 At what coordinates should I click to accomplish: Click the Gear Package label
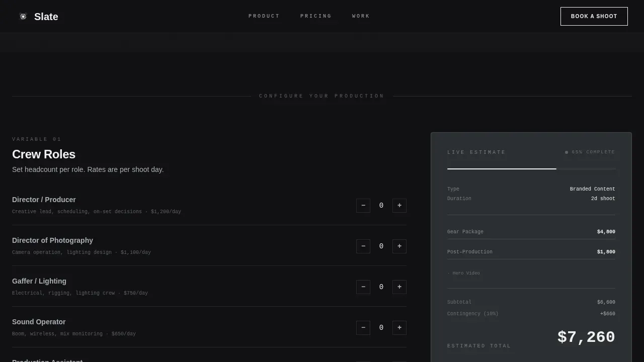pyautogui.click(x=465, y=232)
